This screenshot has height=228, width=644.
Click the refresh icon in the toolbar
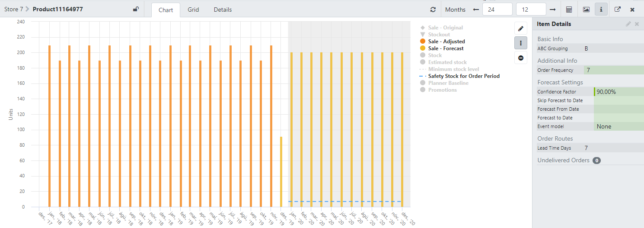pos(433,10)
